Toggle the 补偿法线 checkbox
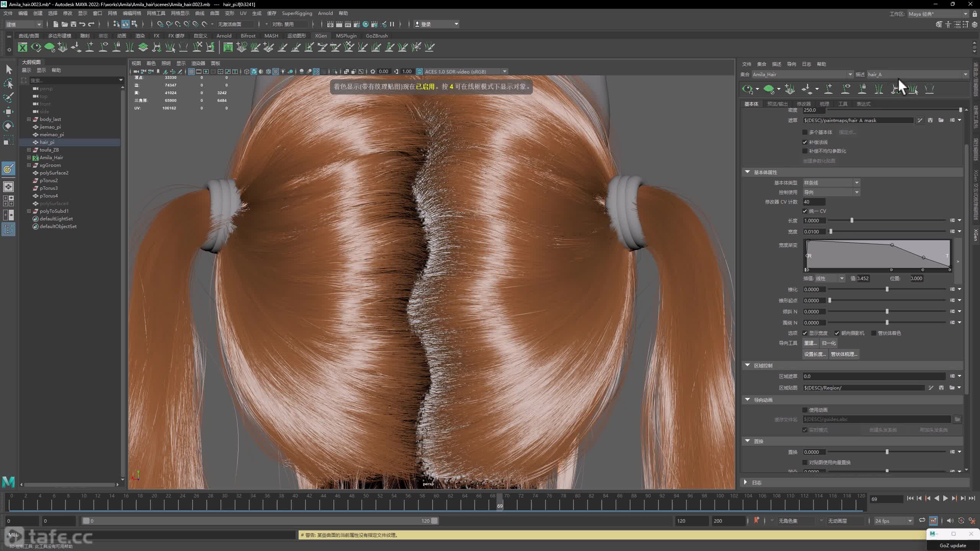 tap(805, 142)
